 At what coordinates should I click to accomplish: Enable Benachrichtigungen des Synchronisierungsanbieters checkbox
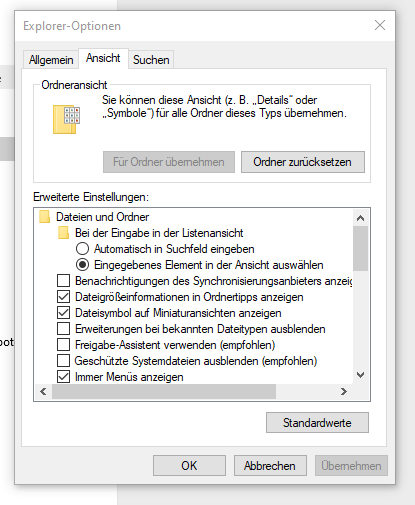(x=63, y=281)
